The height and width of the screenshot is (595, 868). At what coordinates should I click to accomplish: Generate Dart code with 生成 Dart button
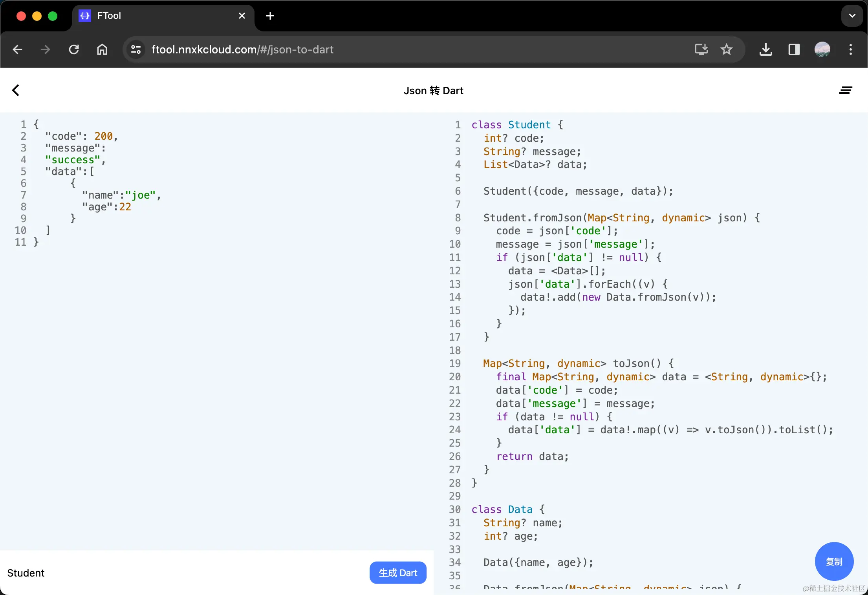[x=398, y=573]
